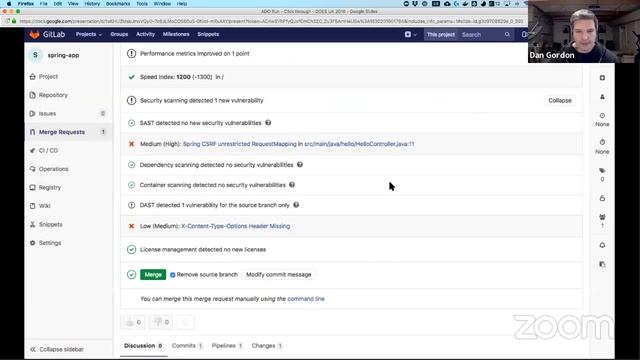
Task: Collapse the left sidebar
Action: point(57,349)
